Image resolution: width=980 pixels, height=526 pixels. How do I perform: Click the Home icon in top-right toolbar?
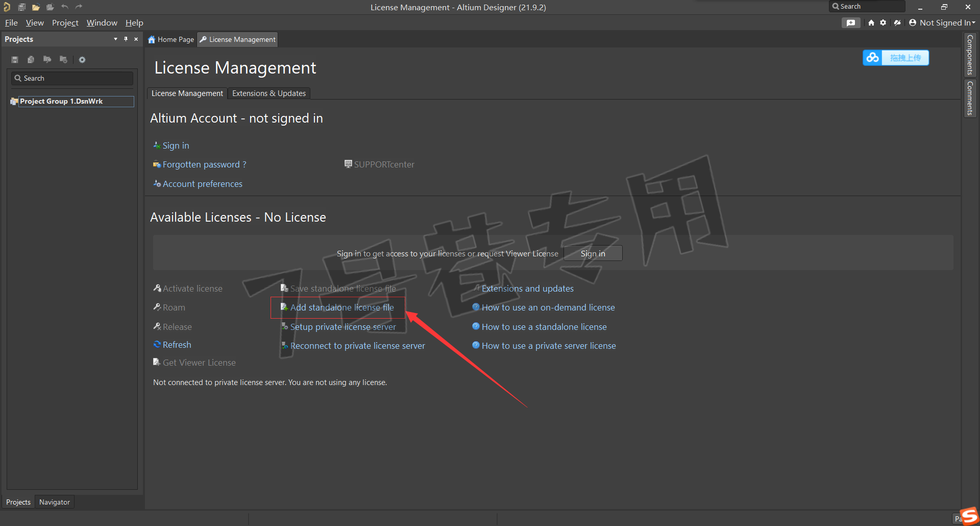pos(871,22)
